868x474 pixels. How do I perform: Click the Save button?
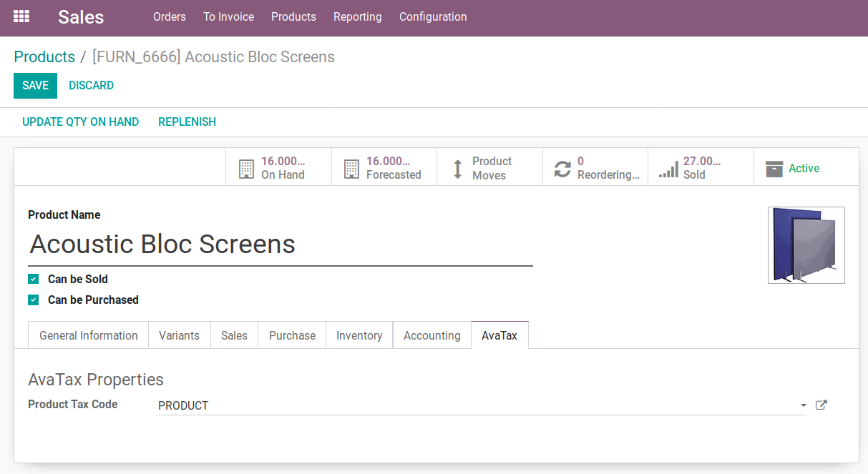pyautogui.click(x=35, y=86)
